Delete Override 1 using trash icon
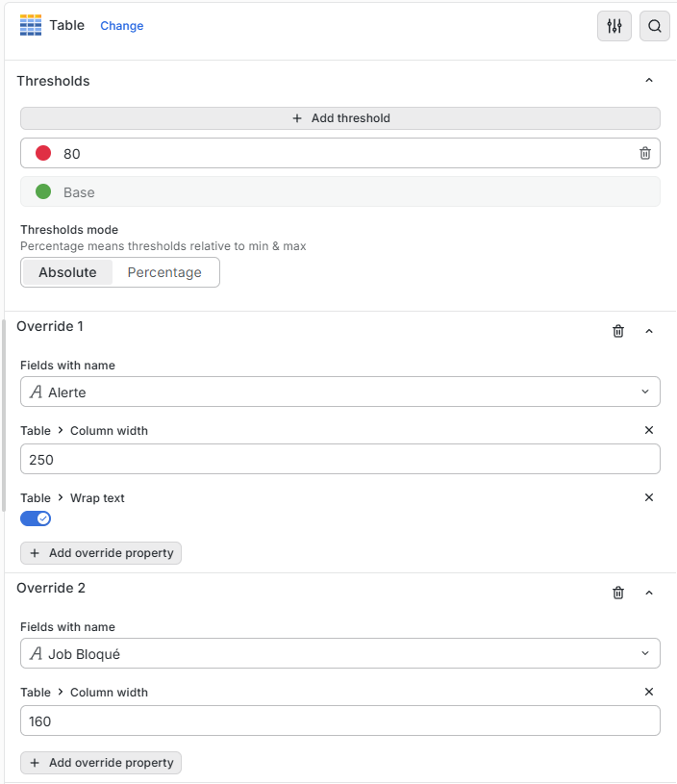The height and width of the screenshot is (784, 677). pyautogui.click(x=618, y=331)
